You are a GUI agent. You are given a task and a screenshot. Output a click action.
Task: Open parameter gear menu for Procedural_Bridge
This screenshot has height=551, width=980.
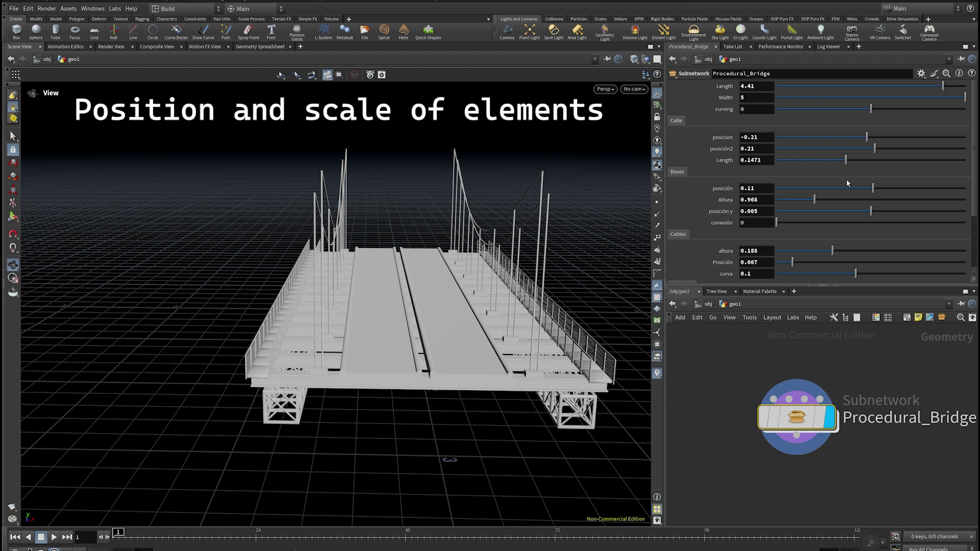point(921,73)
